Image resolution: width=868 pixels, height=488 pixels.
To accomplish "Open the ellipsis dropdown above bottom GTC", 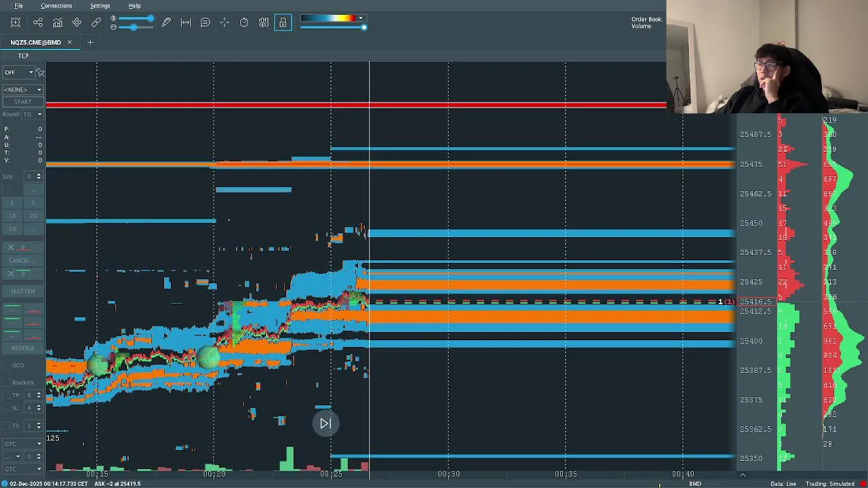I will 13,456.
